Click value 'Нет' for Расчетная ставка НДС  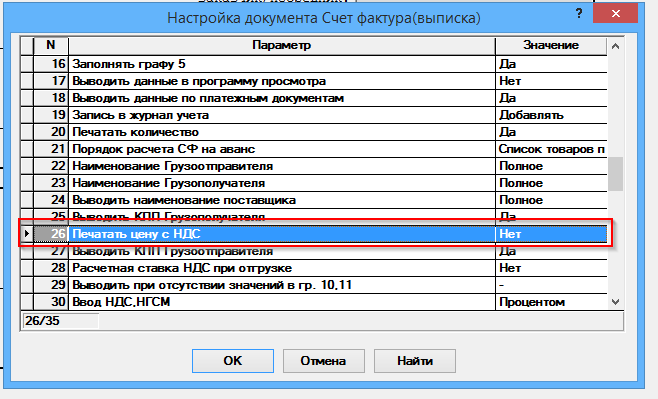point(551,268)
